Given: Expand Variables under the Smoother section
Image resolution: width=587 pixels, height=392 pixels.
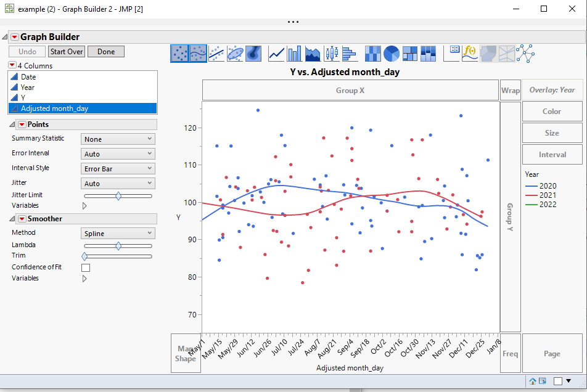Looking at the screenshot, I should (x=84, y=279).
